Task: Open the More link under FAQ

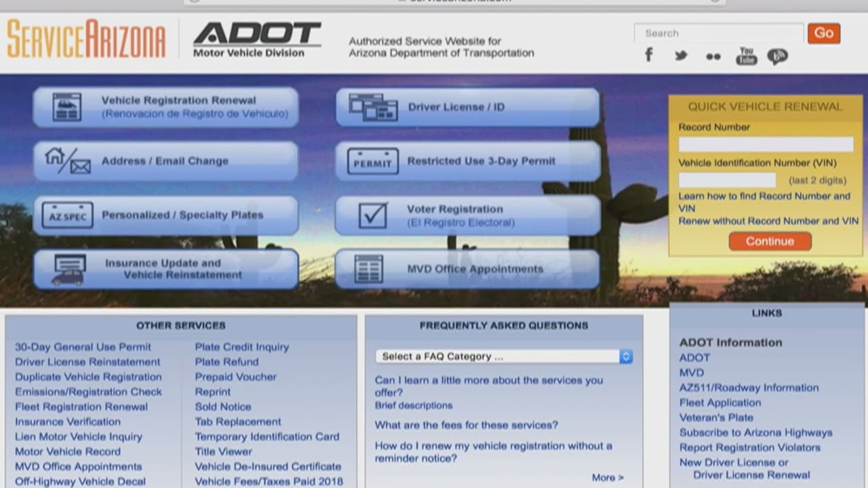Action: (x=607, y=478)
